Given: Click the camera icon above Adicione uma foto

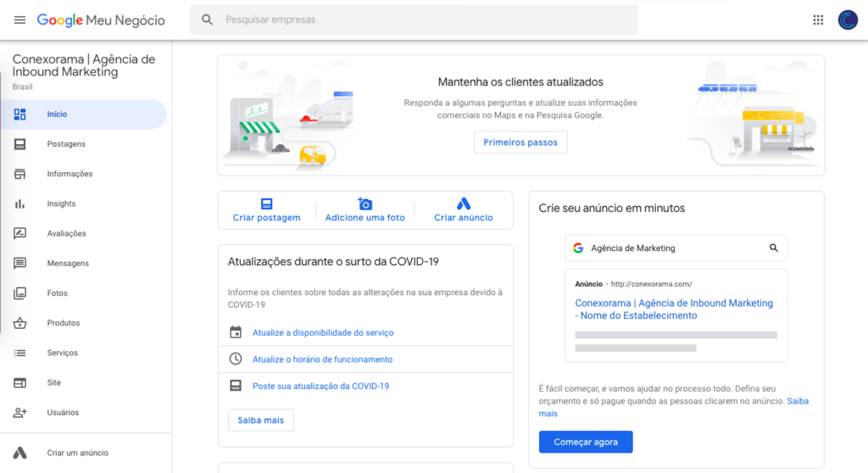Looking at the screenshot, I should click(364, 203).
